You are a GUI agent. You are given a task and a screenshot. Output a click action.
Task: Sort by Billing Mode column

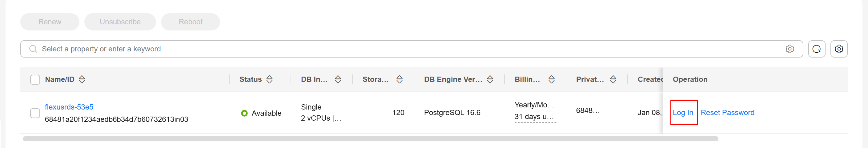[551, 80]
